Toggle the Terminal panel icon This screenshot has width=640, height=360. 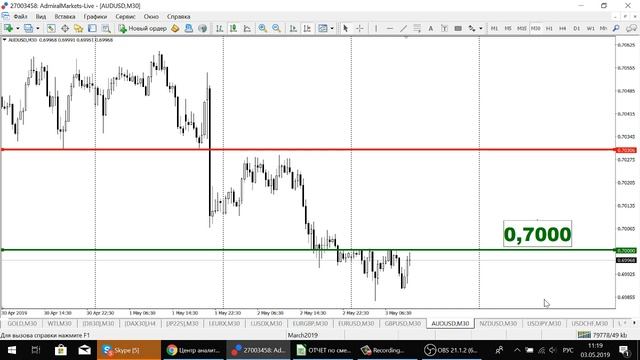tap(92, 28)
